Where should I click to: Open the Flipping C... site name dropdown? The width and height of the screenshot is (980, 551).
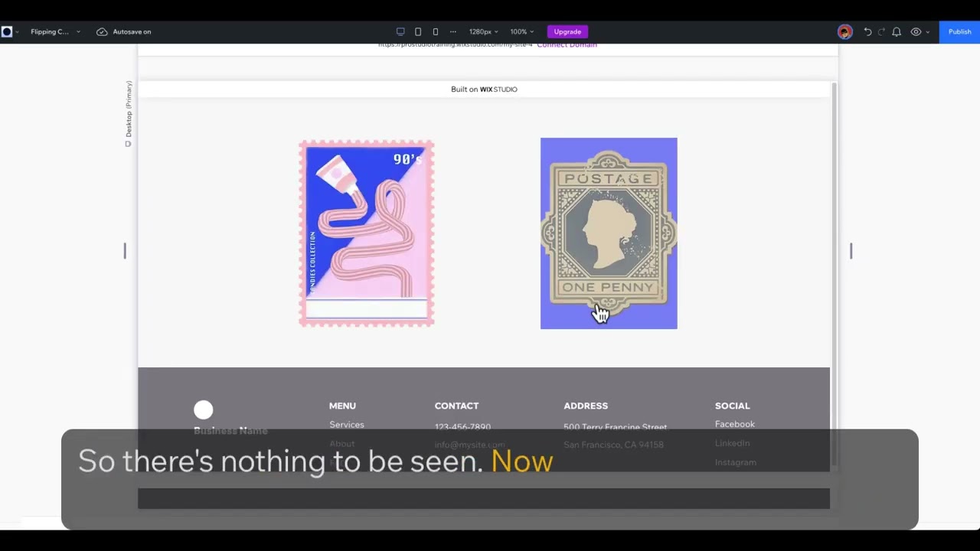pyautogui.click(x=55, y=31)
